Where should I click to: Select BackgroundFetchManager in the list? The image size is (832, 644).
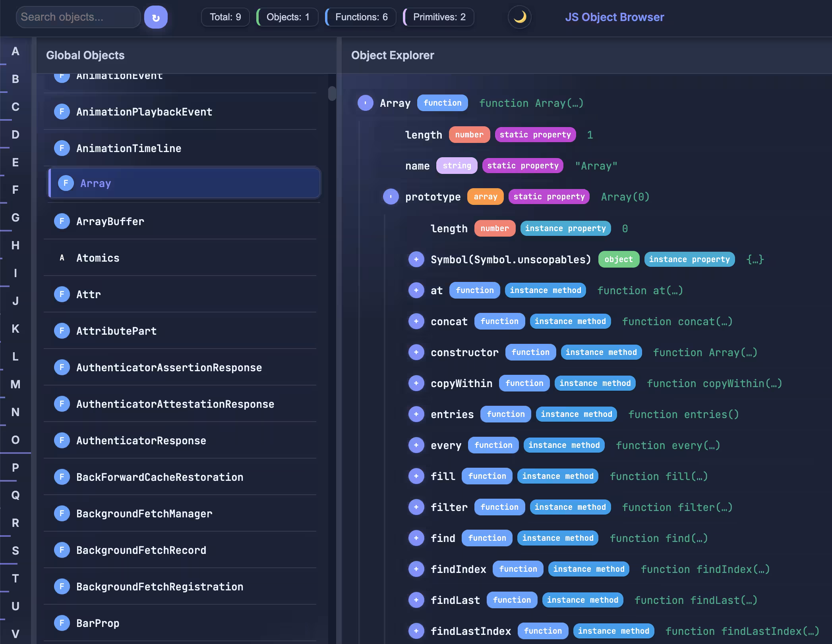click(180, 513)
